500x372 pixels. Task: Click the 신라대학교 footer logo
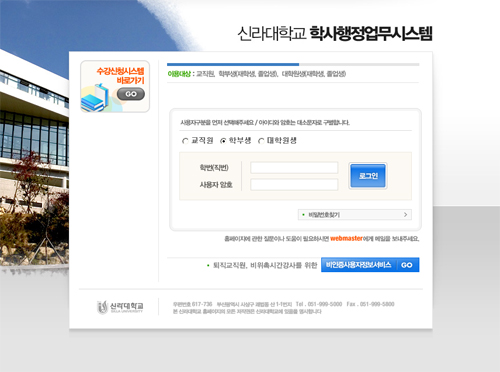tap(120, 307)
